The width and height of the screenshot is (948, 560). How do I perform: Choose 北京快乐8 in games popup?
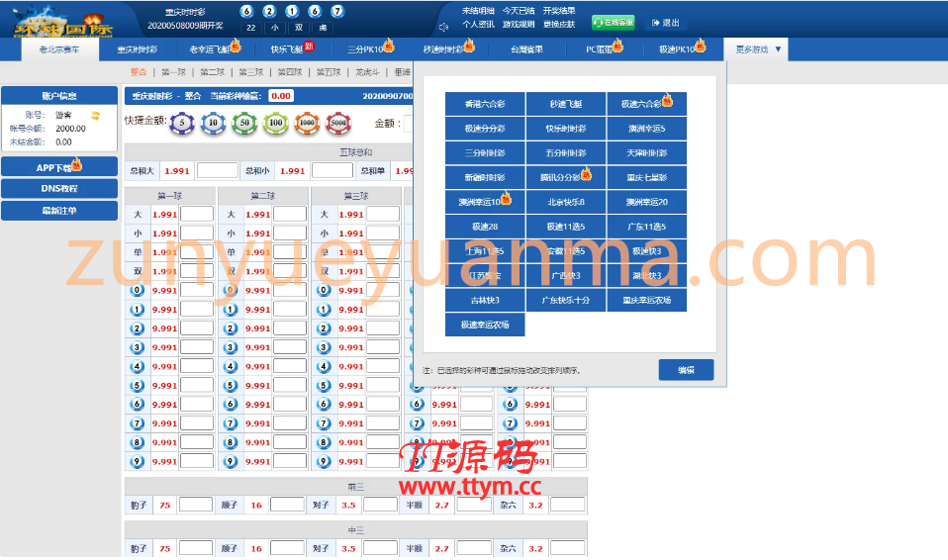point(566,202)
